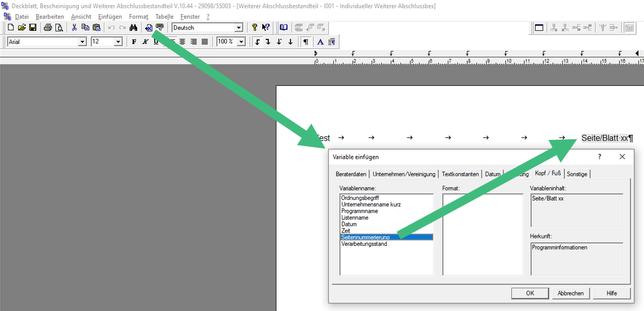Confirm the dialog with OK
Viewport: 644px width, 311px height.
coord(530,293)
